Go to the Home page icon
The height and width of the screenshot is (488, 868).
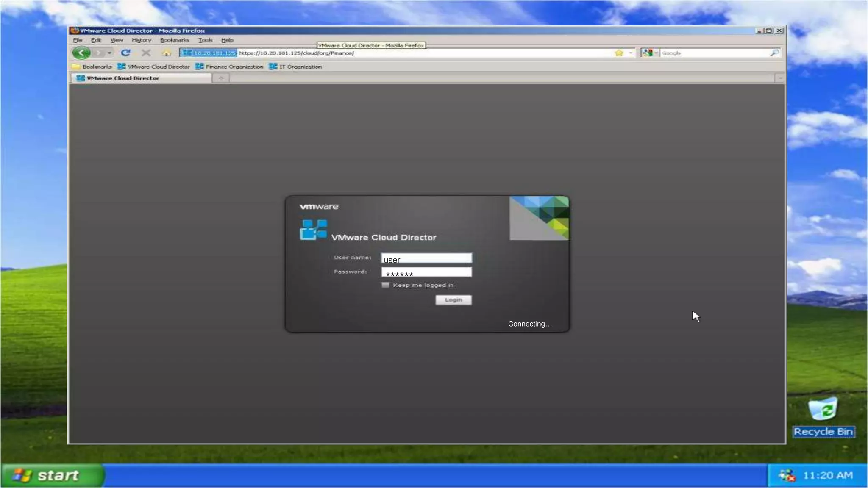pyautogui.click(x=167, y=53)
